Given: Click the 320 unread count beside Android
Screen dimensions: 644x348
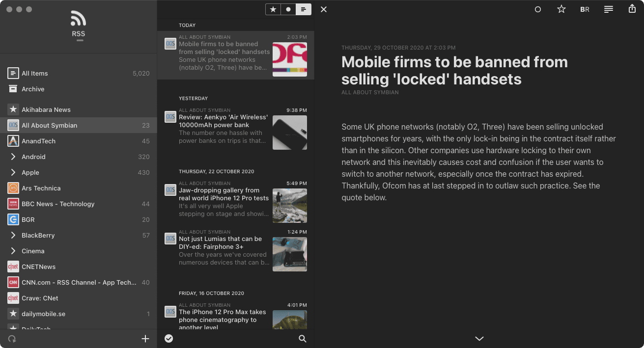Looking at the screenshot, I should click(143, 157).
